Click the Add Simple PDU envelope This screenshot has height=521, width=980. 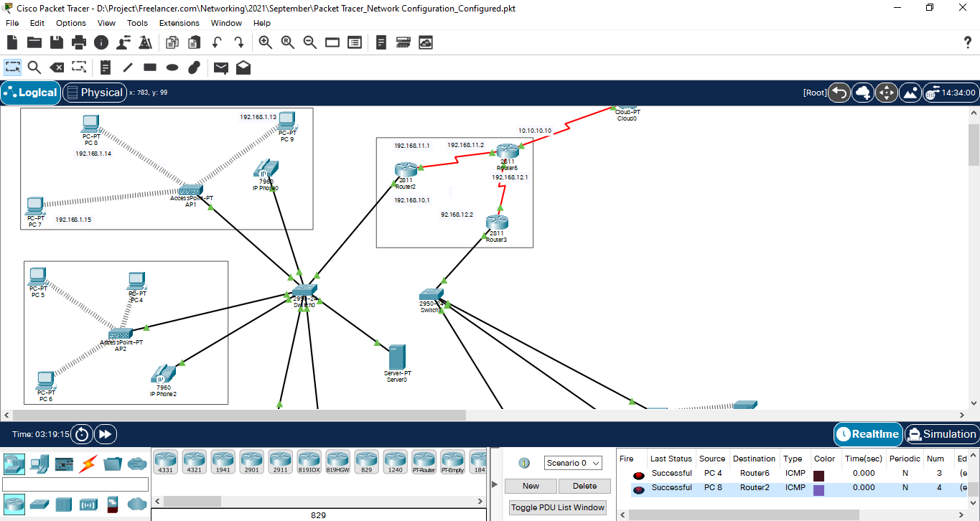pyautogui.click(x=221, y=67)
